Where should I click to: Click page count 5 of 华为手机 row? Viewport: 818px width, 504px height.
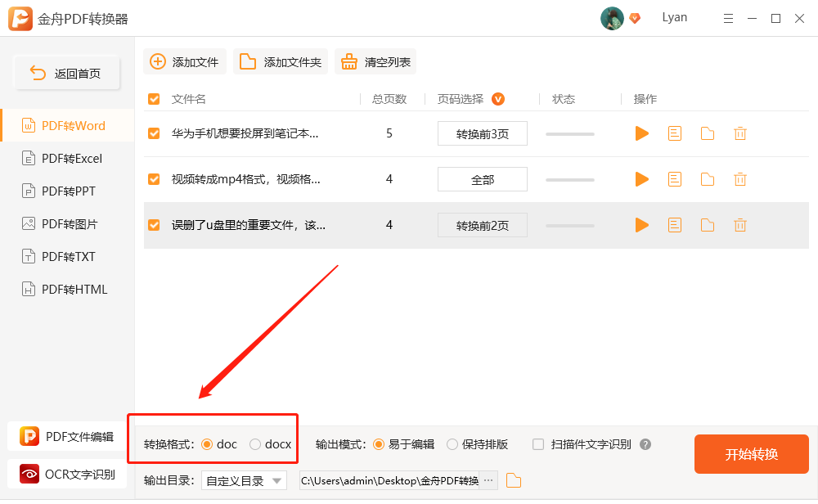pyautogui.click(x=389, y=133)
